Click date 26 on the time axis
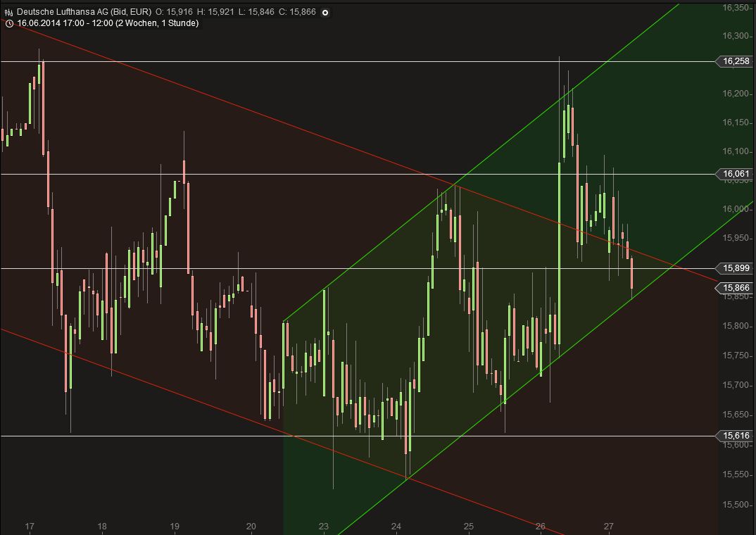This screenshot has width=756, height=535. point(541,527)
